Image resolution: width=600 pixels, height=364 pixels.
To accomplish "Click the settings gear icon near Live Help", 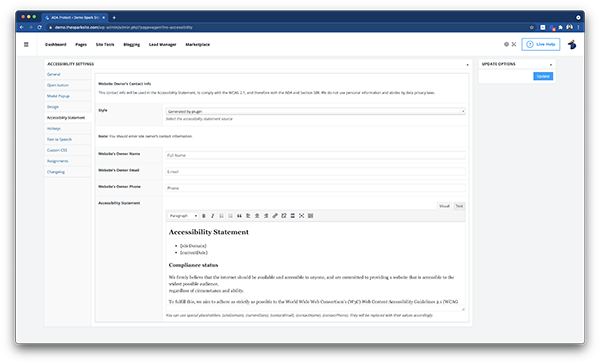I will point(506,44).
